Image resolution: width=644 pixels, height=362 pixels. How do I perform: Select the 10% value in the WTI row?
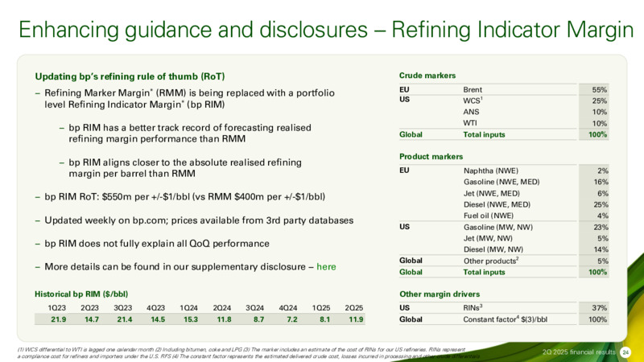pos(599,123)
